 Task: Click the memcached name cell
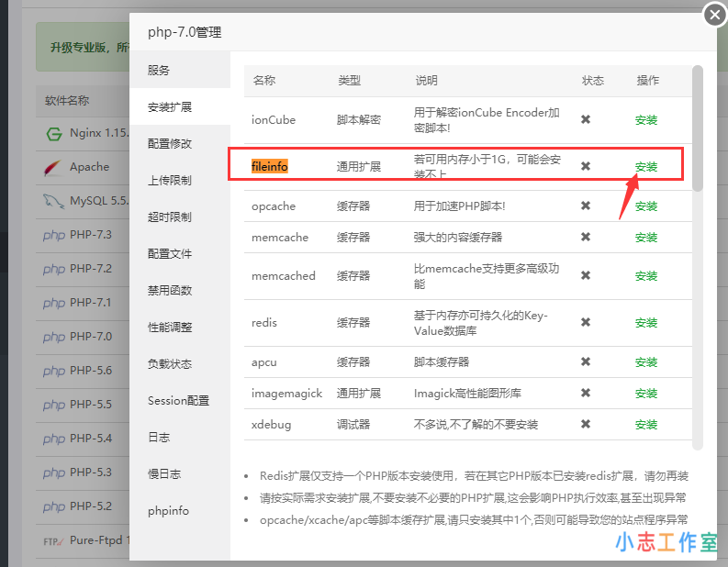click(284, 275)
